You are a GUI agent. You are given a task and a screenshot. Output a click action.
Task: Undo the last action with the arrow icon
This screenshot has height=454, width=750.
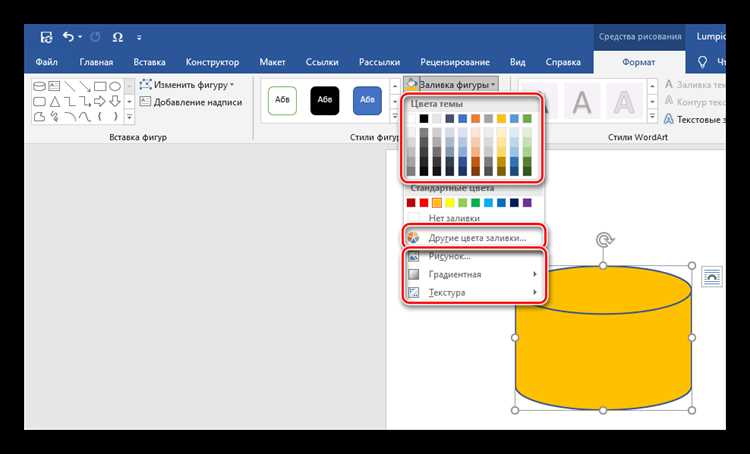click(68, 37)
